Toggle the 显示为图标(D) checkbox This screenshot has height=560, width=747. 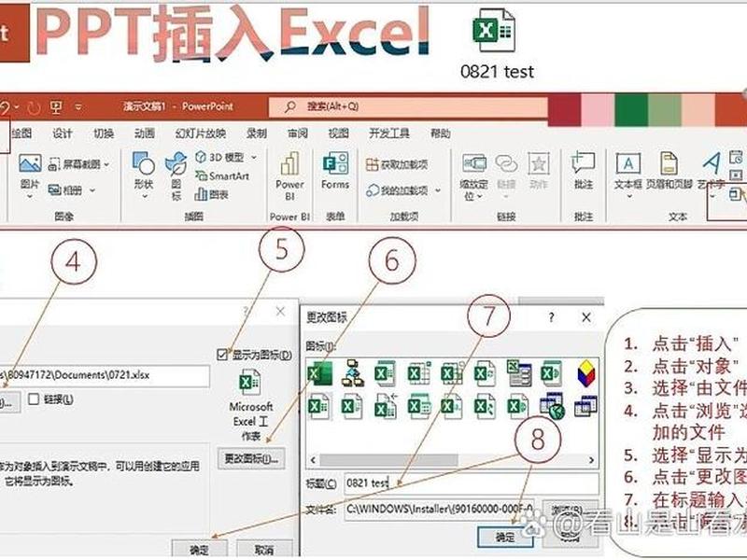[x=222, y=355]
